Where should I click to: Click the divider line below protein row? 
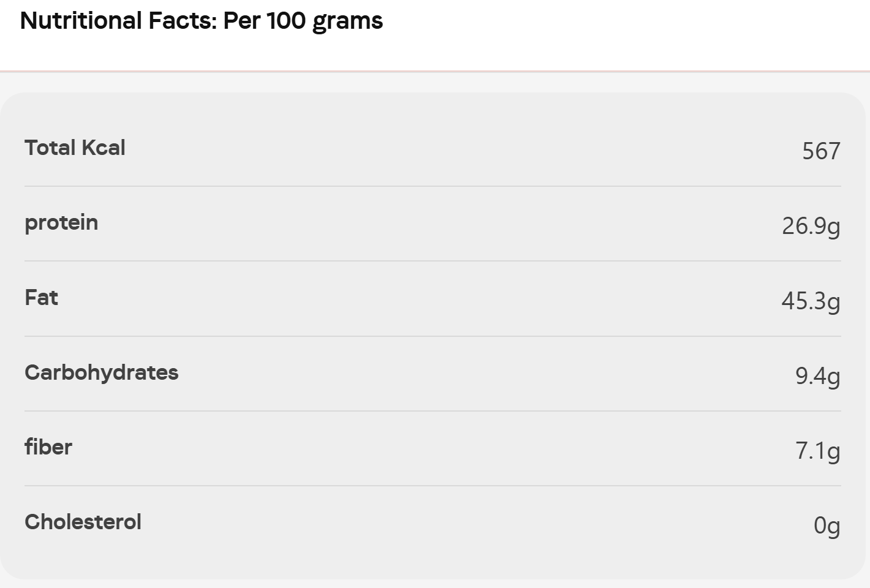(x=433, y=261)
